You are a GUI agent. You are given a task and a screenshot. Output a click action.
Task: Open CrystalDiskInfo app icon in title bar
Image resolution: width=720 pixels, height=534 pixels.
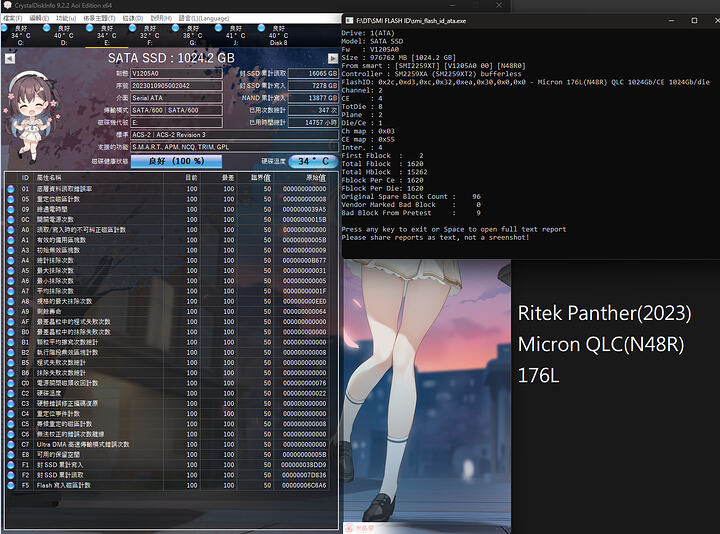[7, 6]
